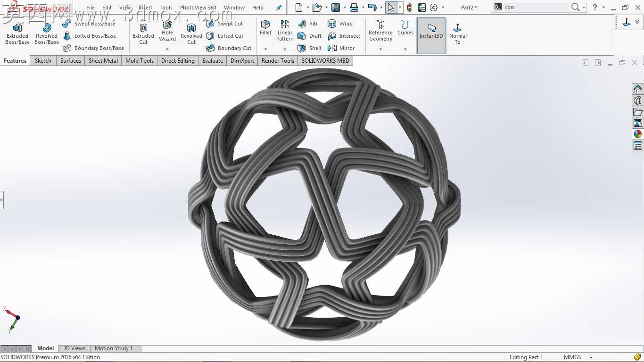
Task: Expand the Reference Geometry dropdown arrow
Action: 380,49
